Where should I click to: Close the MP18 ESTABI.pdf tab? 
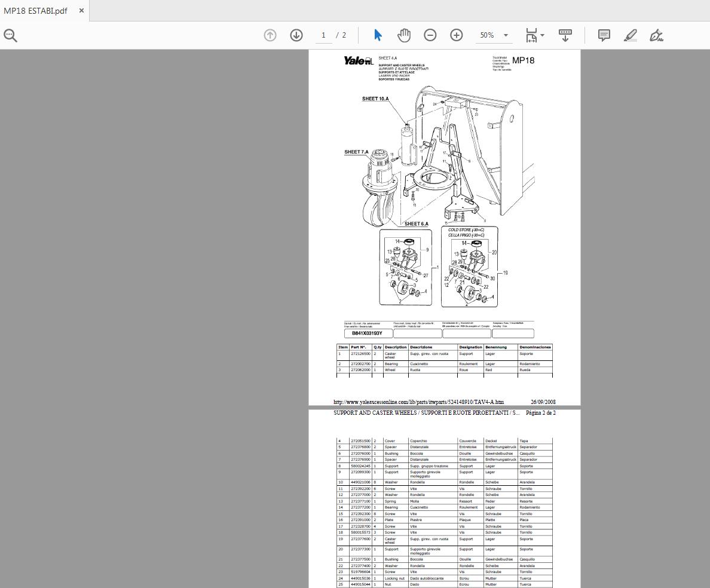coord(81,10)
